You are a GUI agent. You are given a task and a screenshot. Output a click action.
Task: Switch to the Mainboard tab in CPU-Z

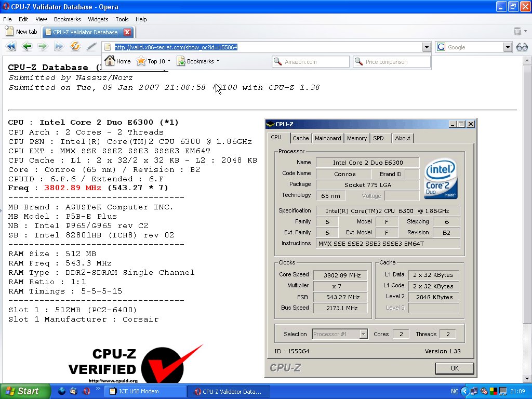[x=328, y=138]
